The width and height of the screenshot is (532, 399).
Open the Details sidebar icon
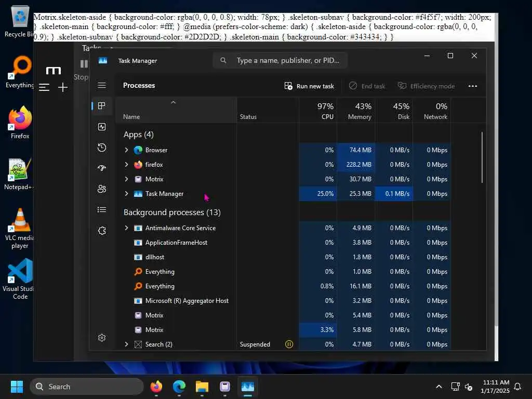(x=102, y=210)
